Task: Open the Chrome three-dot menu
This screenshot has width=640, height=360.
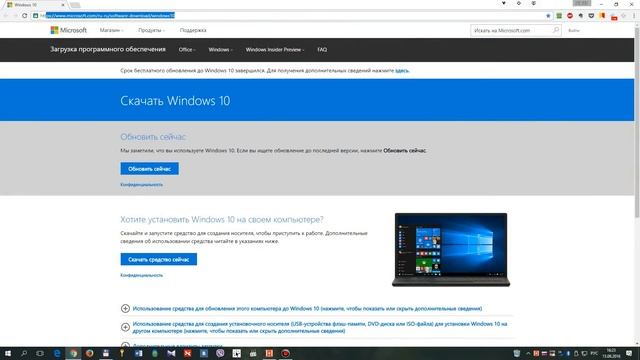Action: (x=634, y=16)
